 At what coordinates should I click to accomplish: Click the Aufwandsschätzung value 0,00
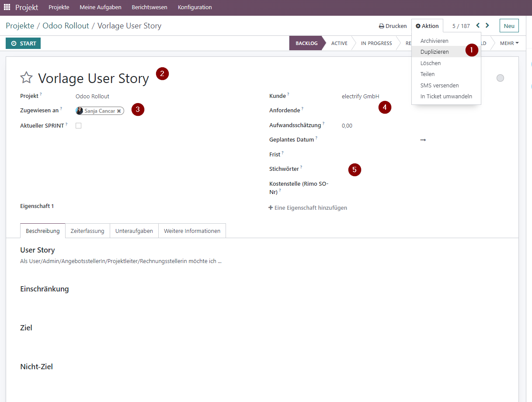pyautogui.click(x=347, y=126)
